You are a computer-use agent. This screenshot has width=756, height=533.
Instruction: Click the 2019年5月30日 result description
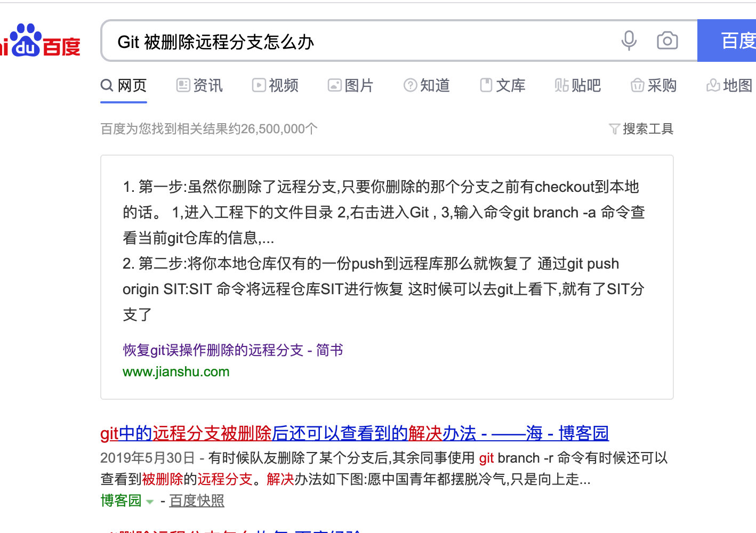(x=384, y=469)
